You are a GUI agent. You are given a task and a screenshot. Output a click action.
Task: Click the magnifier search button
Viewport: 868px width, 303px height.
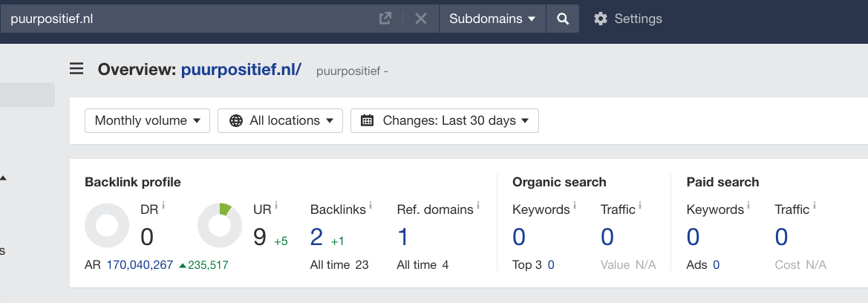pyautogui.click(x=562, y=19)
